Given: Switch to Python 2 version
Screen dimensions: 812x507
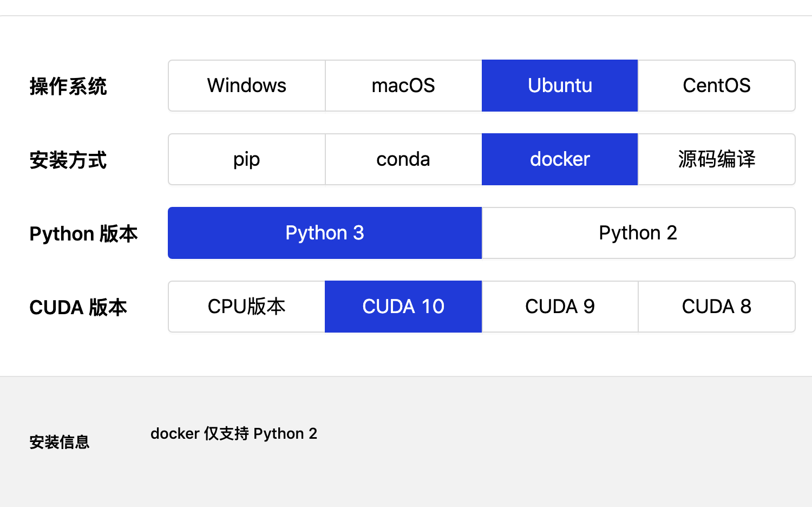Looking at the screenshot, I should (x=638, y=232).
